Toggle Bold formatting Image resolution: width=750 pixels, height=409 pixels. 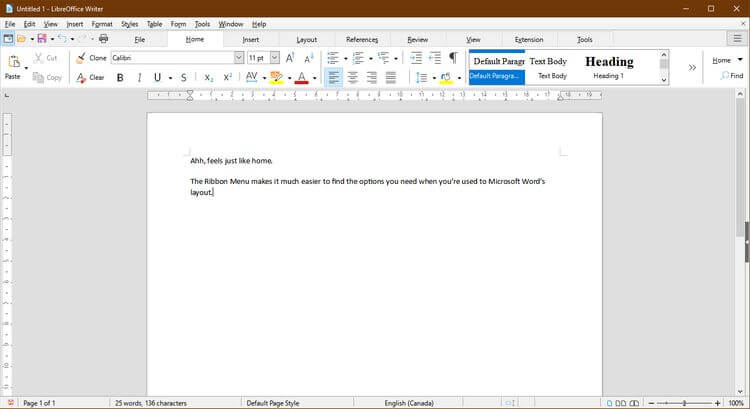click(x=120, y=77)
